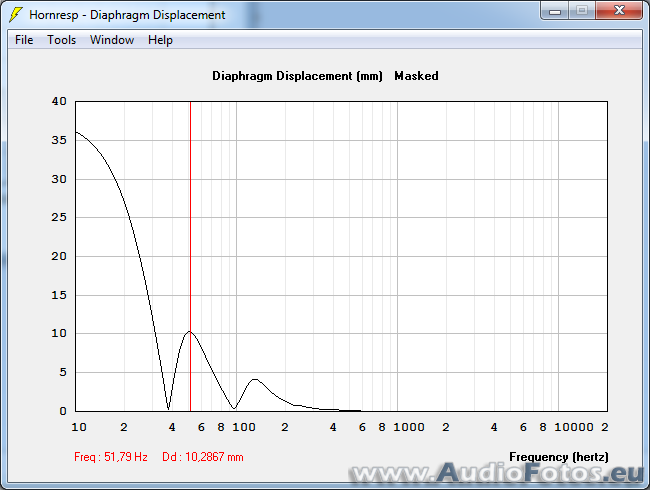The height and width of the screenshot is (490, 650).
Task: Click the red vertical frequency marker line
Action: [190, 250]
